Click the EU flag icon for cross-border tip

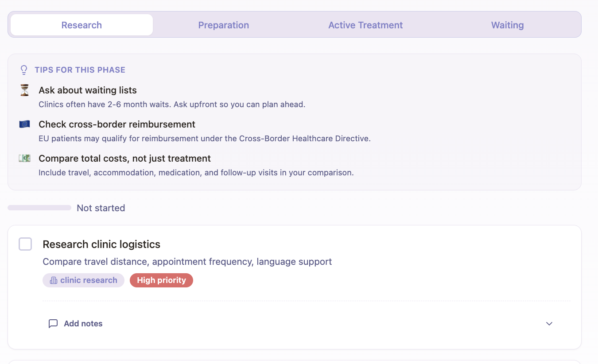click(24, 124)
